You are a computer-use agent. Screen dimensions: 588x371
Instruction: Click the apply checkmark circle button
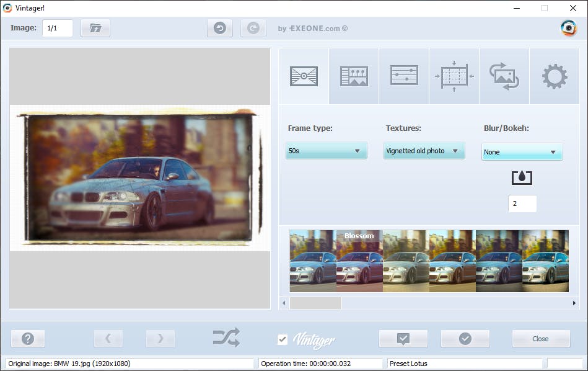[465, 339]
